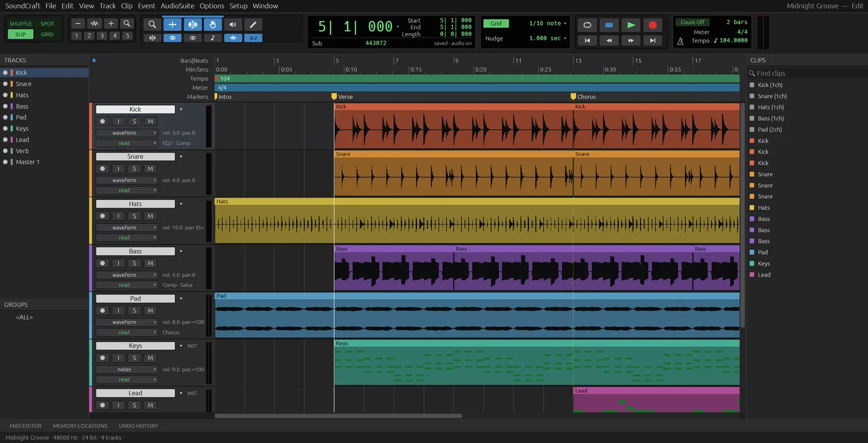Screen dimensions: 868x443
Task: Select the Scrubber speaker tool
Action: tap(233, 24)
